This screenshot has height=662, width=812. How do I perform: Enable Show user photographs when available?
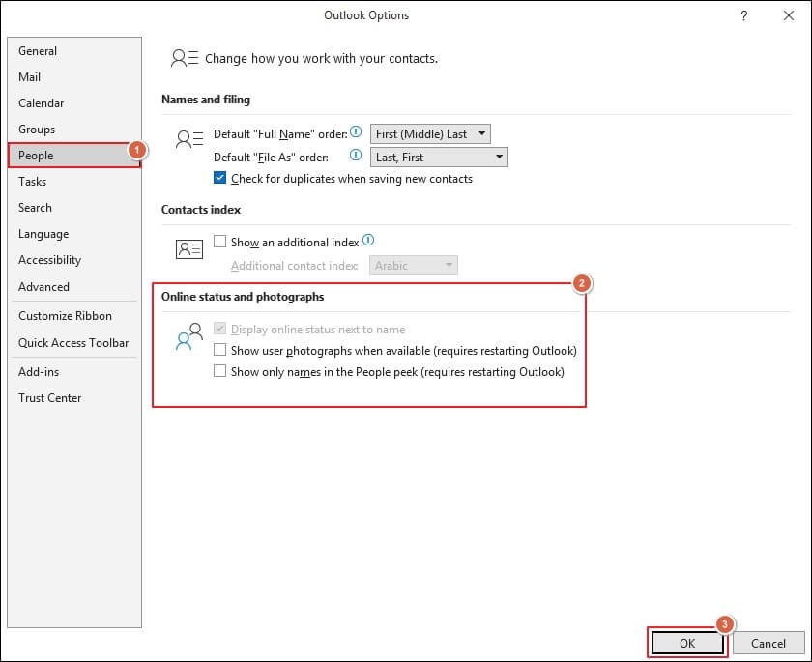[x=220, y=350]
